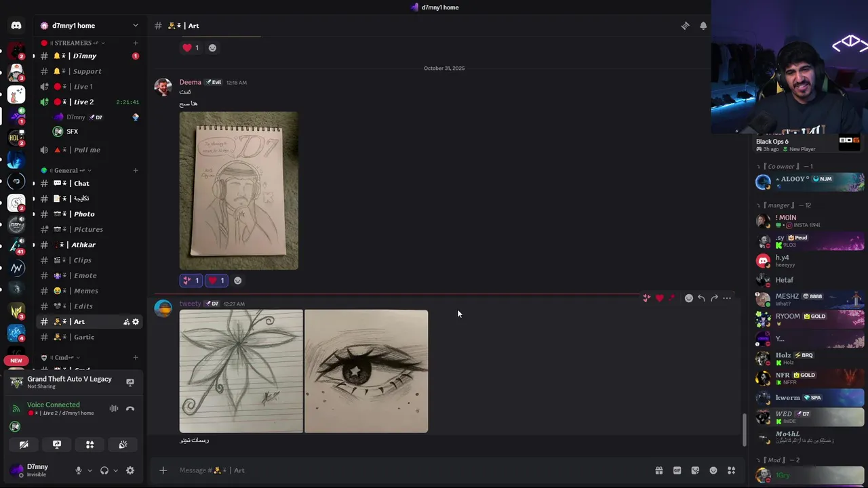This screenshot has width=868, height=488.
Task: Create channel in STREAMERS category
Action: tap(136, 43)
